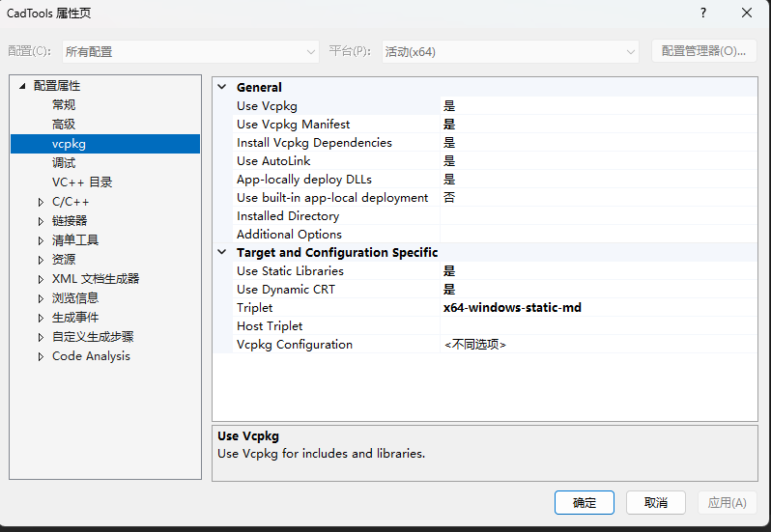
Task: Select the Host Triplet property label
Action: 270,326
